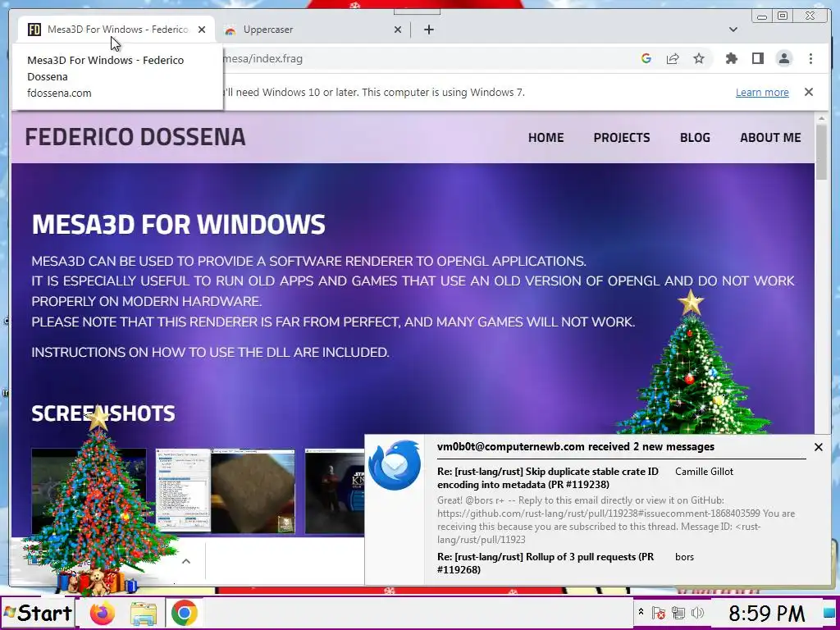The height and width of the screenshot is (630, 840).
Task: Open Chrome's three-dot menu
Action: click(810, 58)
